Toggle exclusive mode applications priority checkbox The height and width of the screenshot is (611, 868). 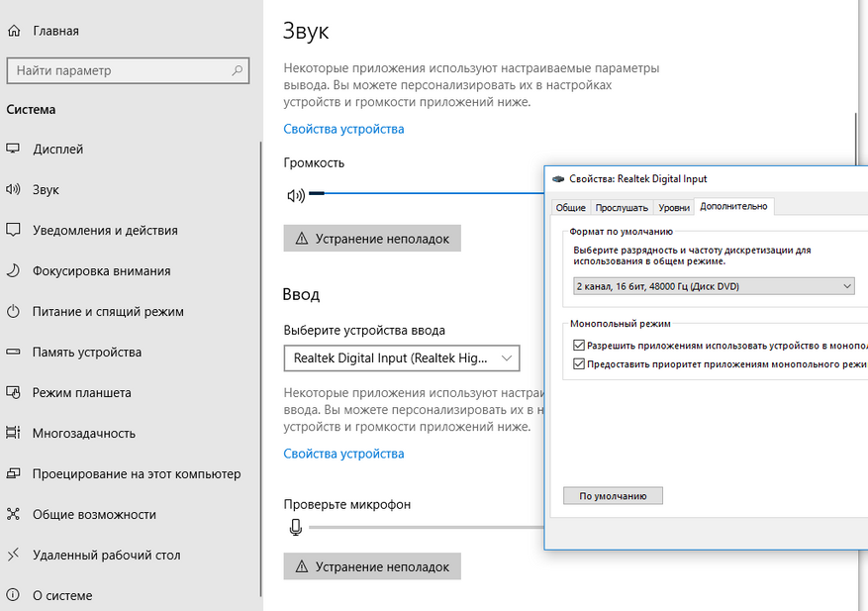[579, 364]
